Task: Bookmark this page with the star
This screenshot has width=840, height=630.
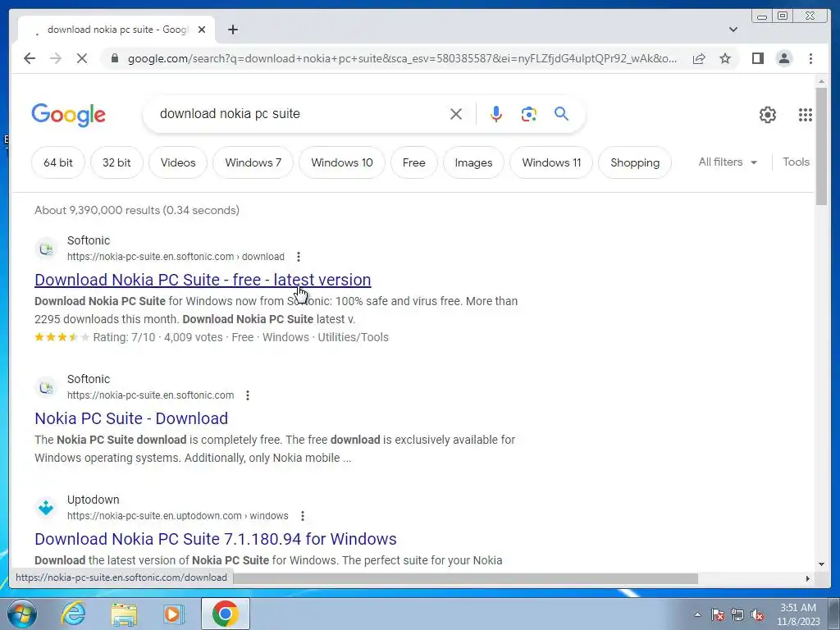Action: coord(725,58)
